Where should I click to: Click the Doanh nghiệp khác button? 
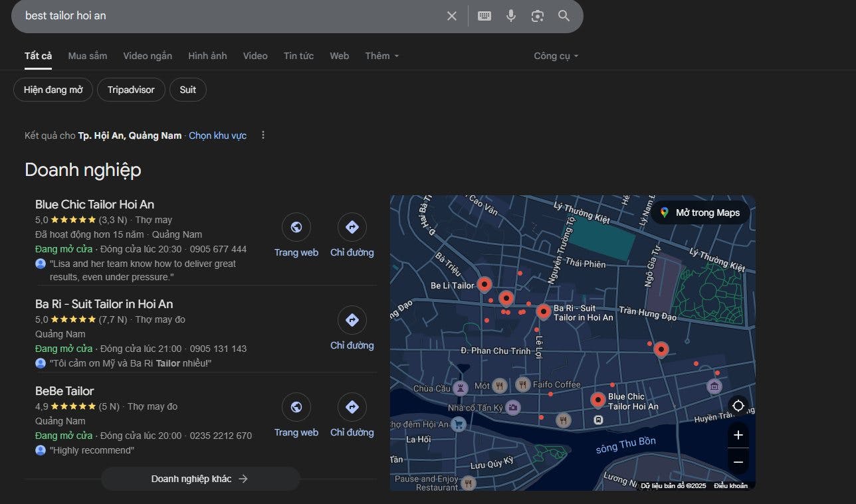[200, 479]
